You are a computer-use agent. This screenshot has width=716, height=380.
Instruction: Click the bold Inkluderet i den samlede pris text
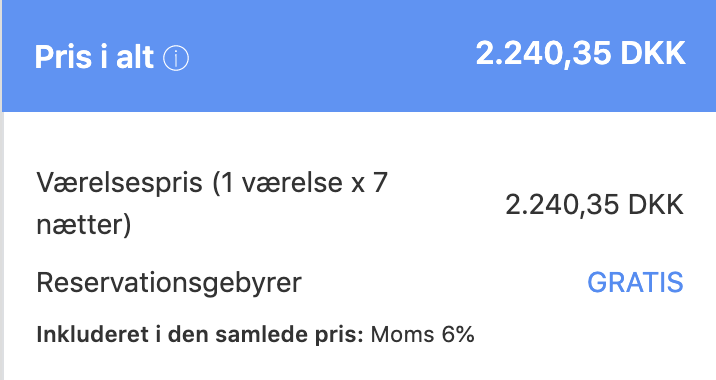click(x=200, y=334)
